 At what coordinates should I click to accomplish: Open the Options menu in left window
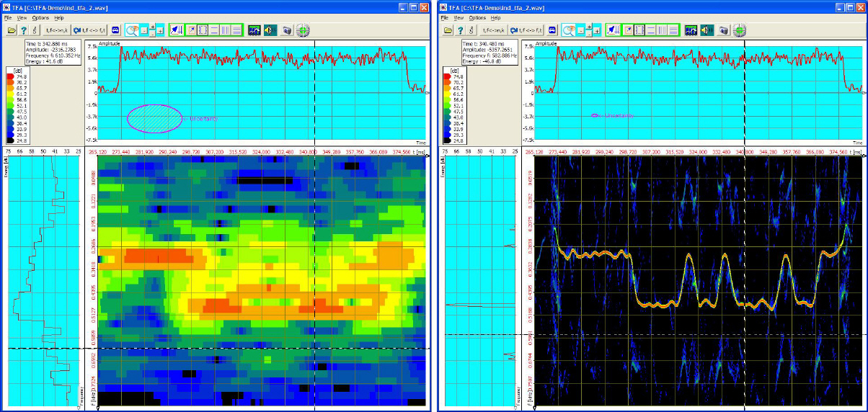[x=40, y=17]
